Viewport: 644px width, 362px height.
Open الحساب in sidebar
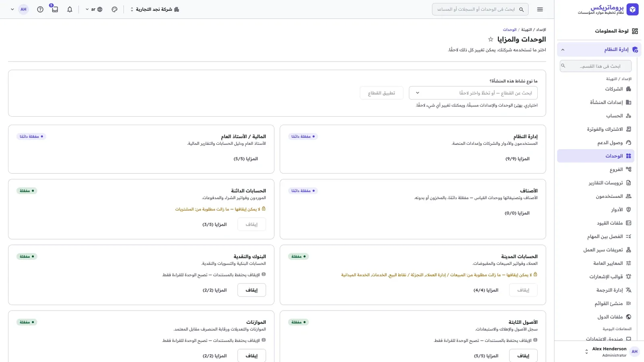point(596,116)
